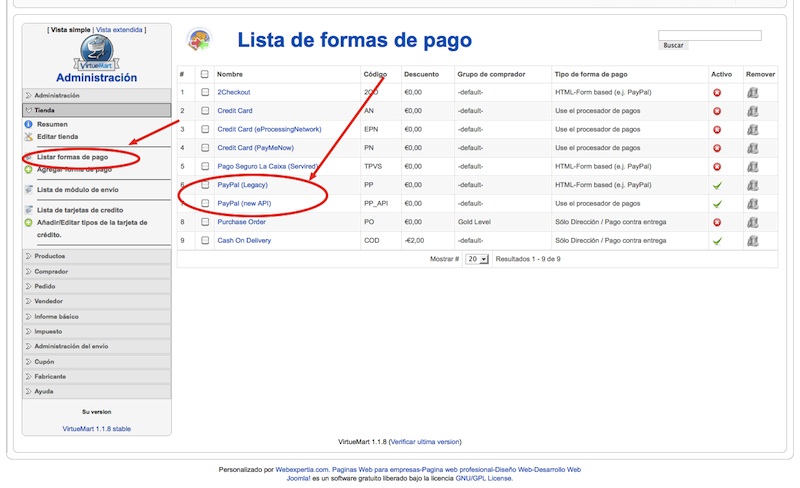Delete Purchase Order with trash icon
Viewport: 800px width, 488px height.
click(753, 222)
